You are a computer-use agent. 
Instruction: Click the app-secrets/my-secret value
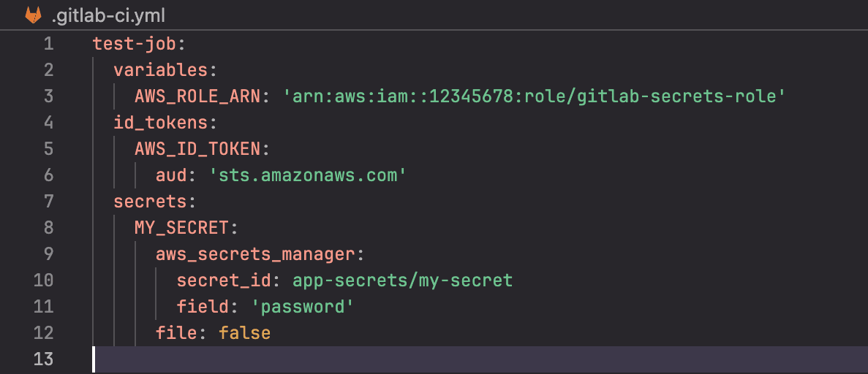[x=402, y=280]
